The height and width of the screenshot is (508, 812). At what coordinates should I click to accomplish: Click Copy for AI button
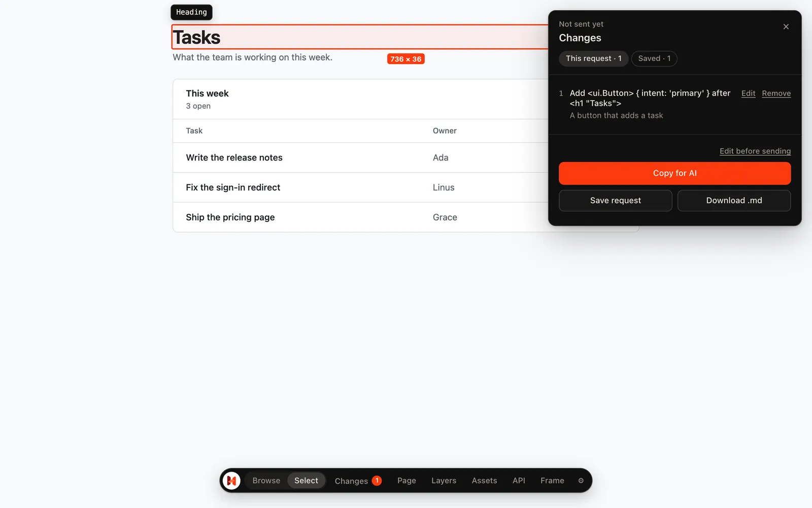674,173
